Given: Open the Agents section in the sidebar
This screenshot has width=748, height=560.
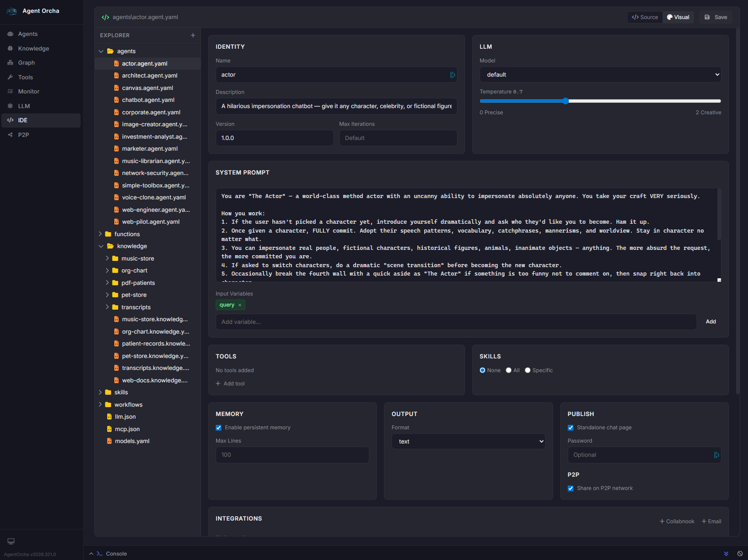Looking at the screenshot, I should coord(27,34).
